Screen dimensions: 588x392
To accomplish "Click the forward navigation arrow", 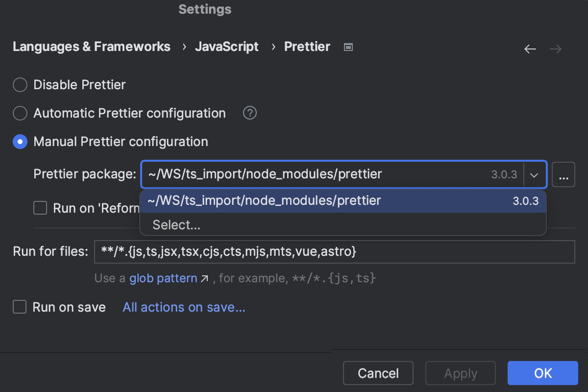I will point(555,49).
